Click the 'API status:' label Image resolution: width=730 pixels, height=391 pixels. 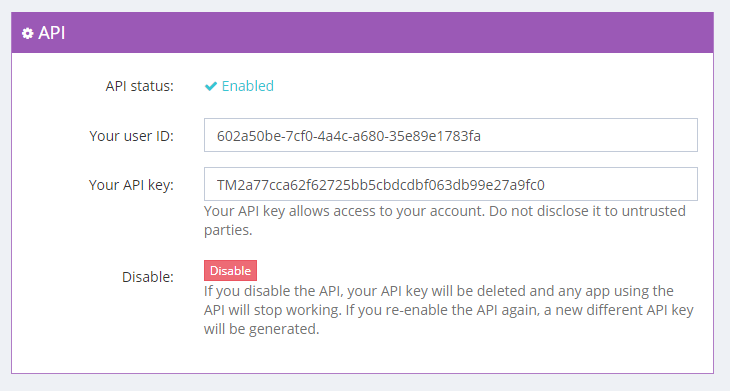pyautogui.click(x=139, y=86)
